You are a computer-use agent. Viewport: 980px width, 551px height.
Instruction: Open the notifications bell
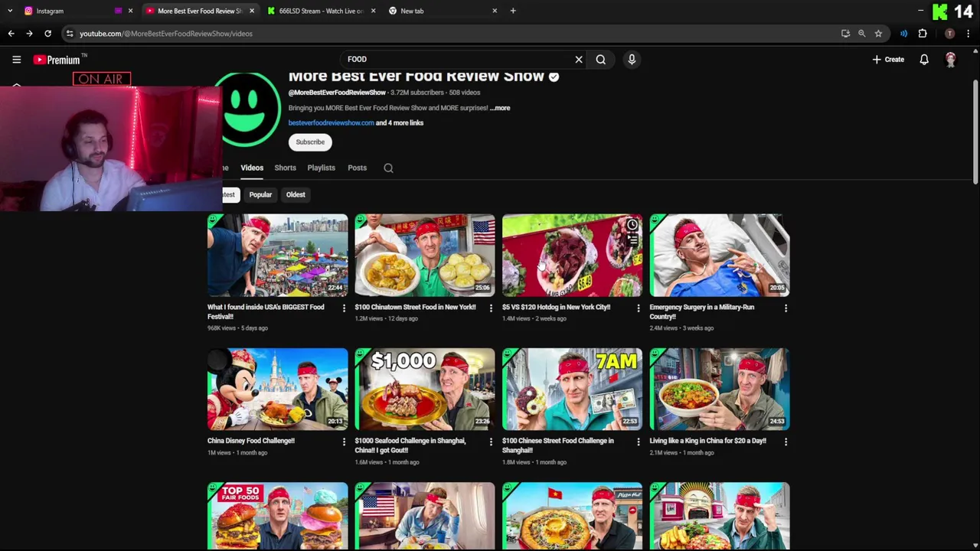[924, 59]
